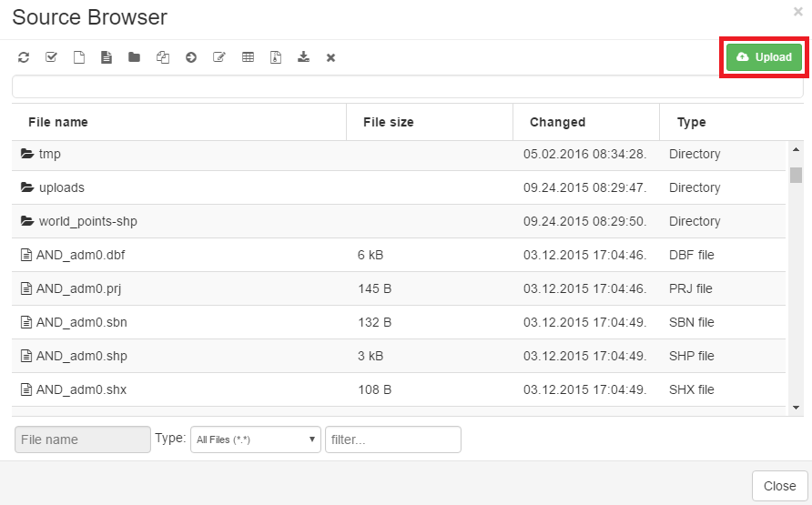Image resolution: width=812 pixels, height=505 pixels.
Task: Open the tmp directory row
Action: [399, 154]
